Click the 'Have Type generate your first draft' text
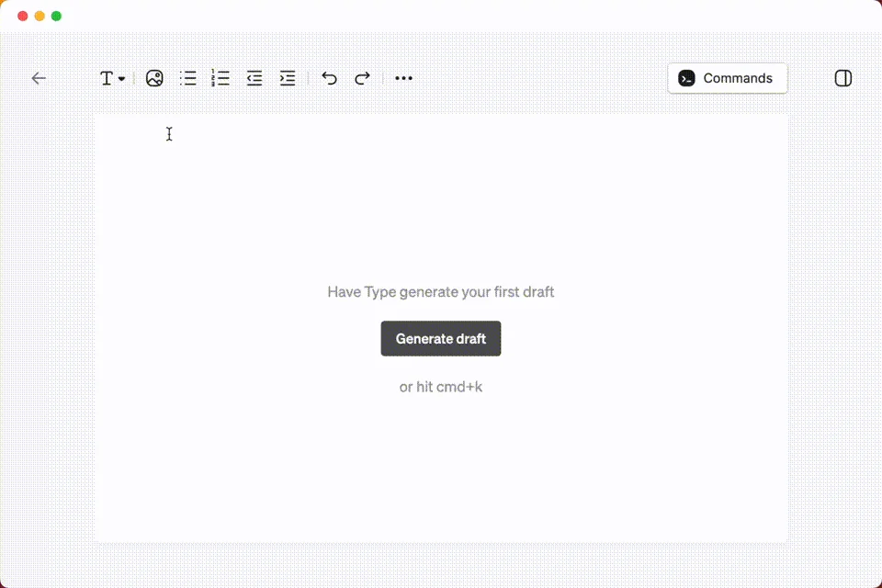This screenshot has height=588, width=882. [x=441, y=291]
